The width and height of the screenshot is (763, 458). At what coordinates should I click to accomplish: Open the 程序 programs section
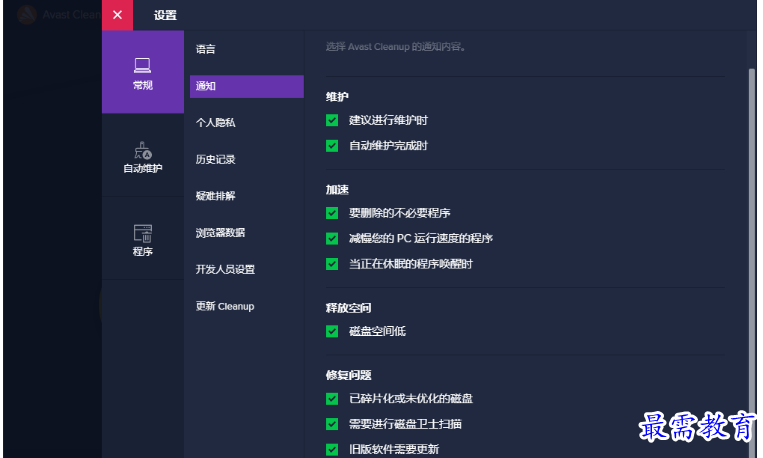[143, 239]
